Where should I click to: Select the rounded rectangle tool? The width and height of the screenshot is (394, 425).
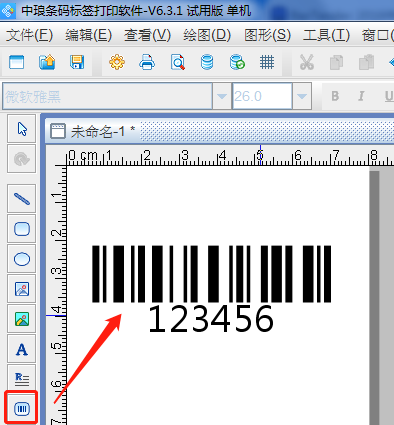click(22, 229)
